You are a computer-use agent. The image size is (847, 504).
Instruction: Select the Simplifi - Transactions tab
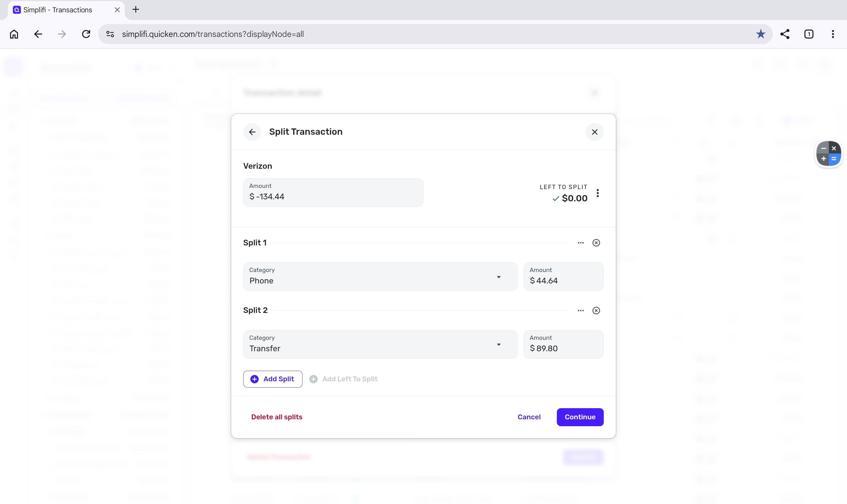tap(58, 10)
